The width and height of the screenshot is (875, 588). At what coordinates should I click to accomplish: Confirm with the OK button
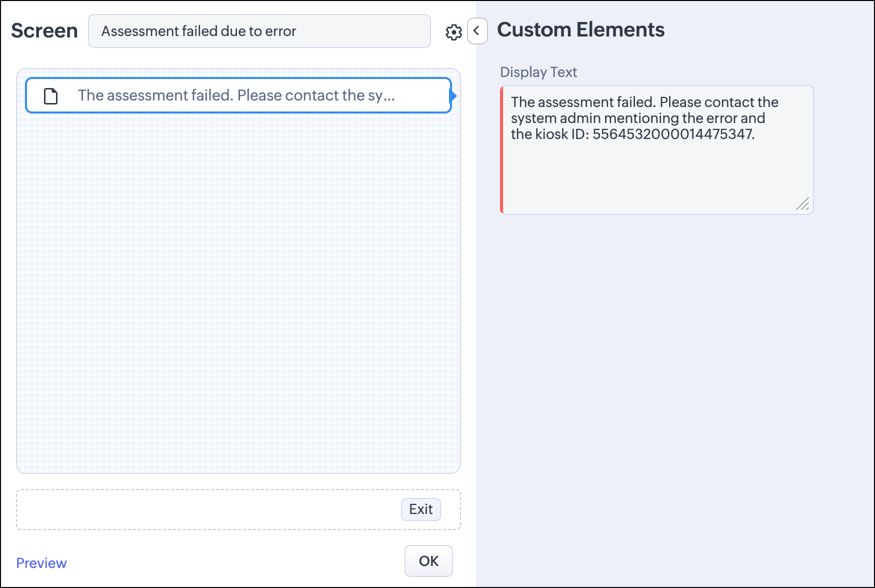(428, 561)
